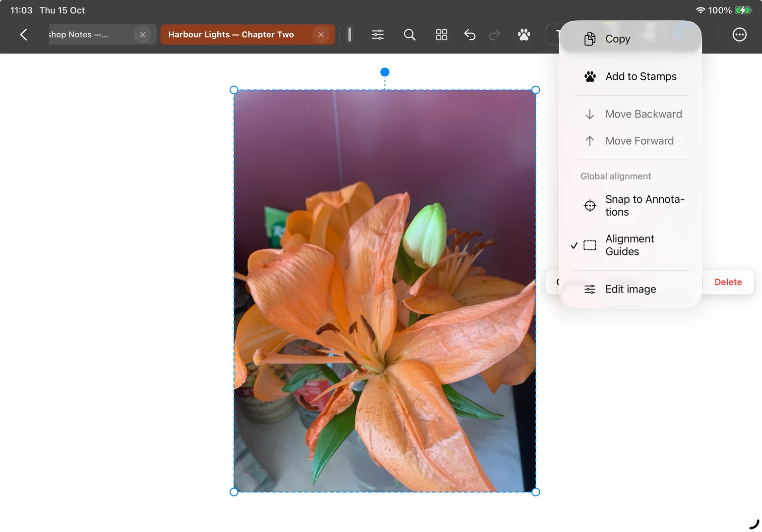The width and height of the screenshot is (762, 532).
Task: Click the top-left resize handle of the image
Action: 234,90
